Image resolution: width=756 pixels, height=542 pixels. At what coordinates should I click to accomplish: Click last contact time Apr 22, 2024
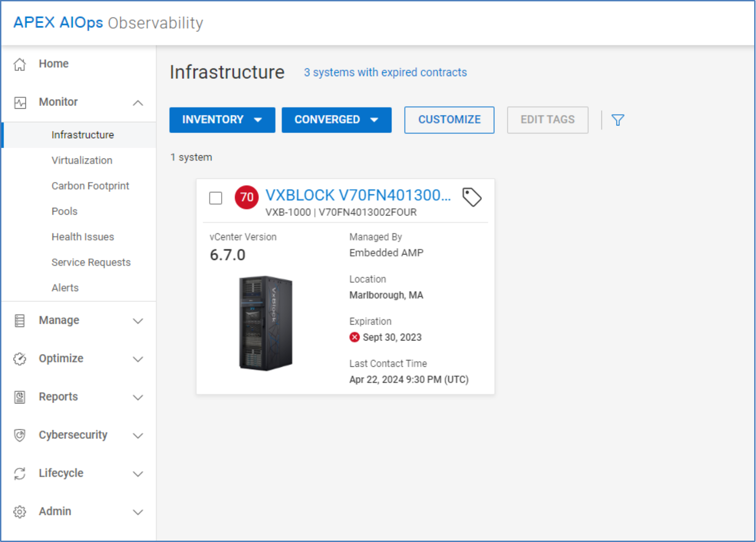[409, 379]
